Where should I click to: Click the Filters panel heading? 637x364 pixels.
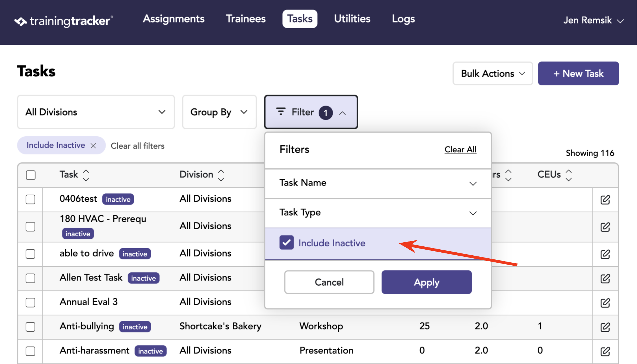(x=294, y=149)
